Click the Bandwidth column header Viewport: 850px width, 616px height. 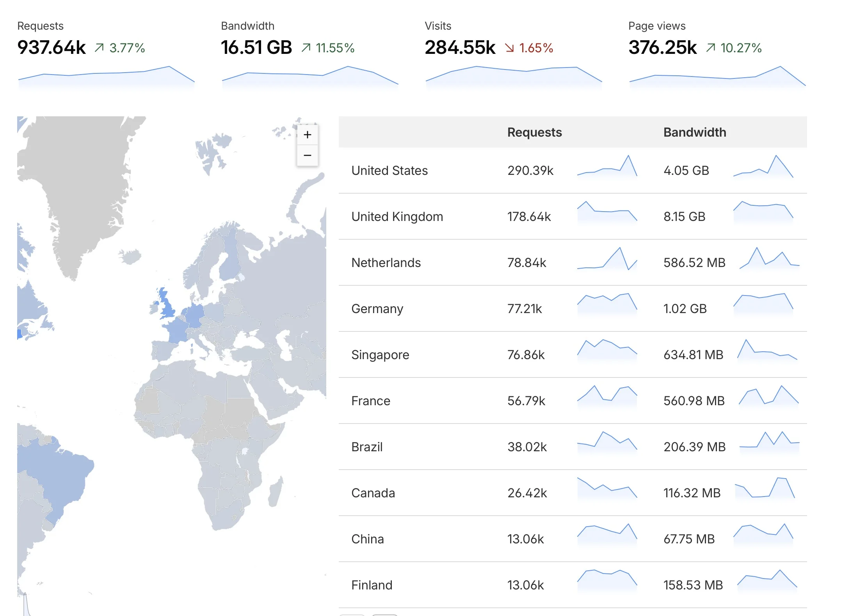695,132
